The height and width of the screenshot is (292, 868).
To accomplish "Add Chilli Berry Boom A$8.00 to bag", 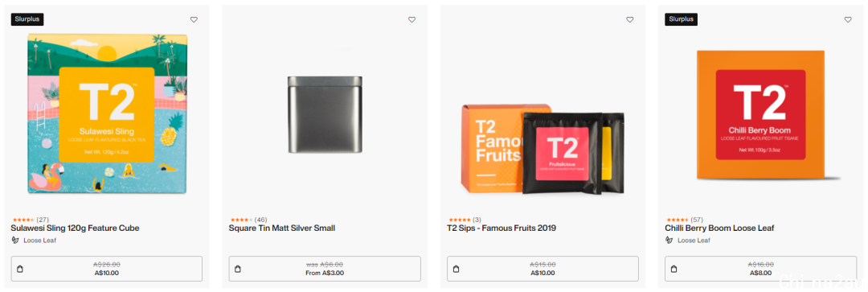I will click(x=760, y=269).
